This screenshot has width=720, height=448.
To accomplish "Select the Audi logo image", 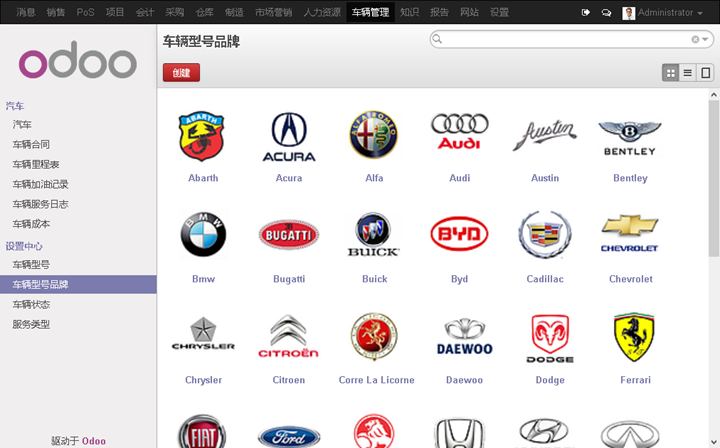I will click(x=460, y=131).
